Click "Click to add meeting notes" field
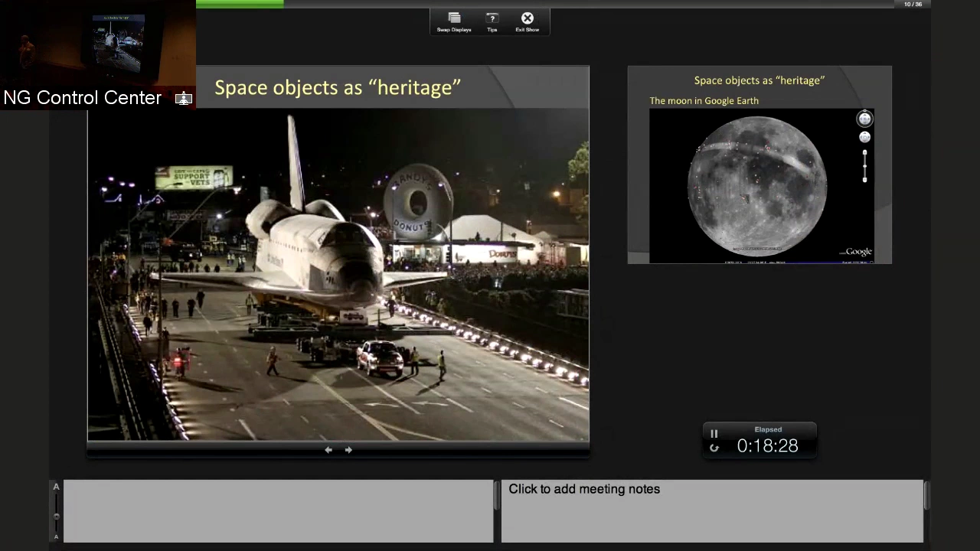 coord(712,511)
